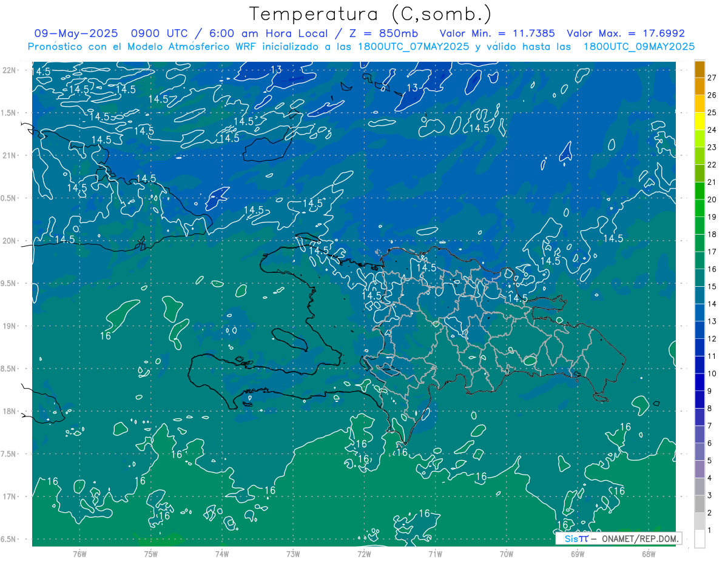Viewport: 728px width, 562px height.
Task: Click the color scale label "19"
Action: (712, 216)
